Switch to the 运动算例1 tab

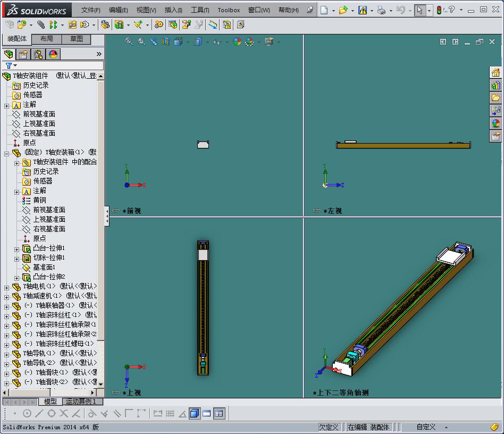(x=81, y=402)
